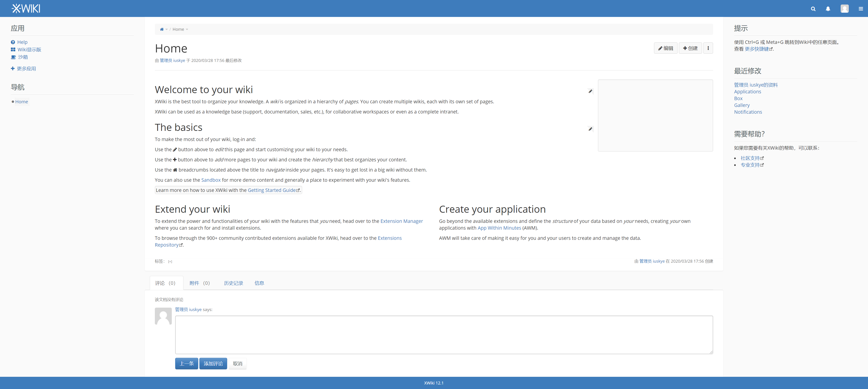Expand the Home breadcrumb dropdown caret
Viewport: 868px width, 389px height.
click(x=187, y=30)
